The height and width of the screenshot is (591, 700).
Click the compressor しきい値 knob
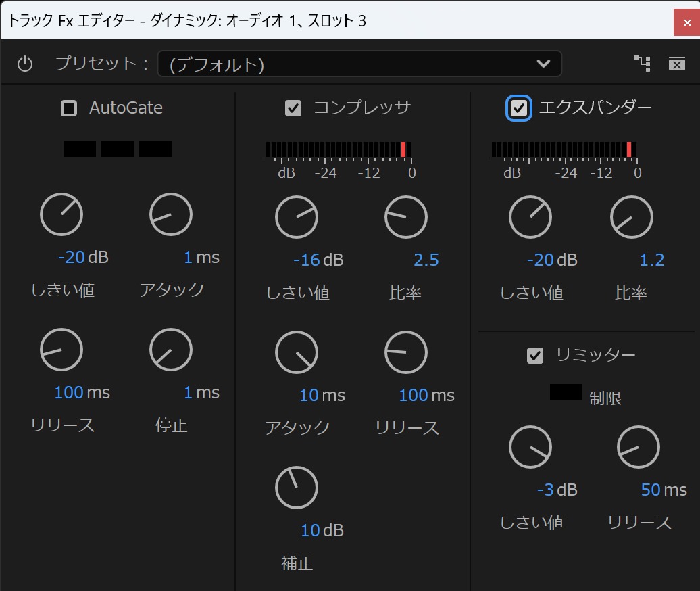coord(297,217)
